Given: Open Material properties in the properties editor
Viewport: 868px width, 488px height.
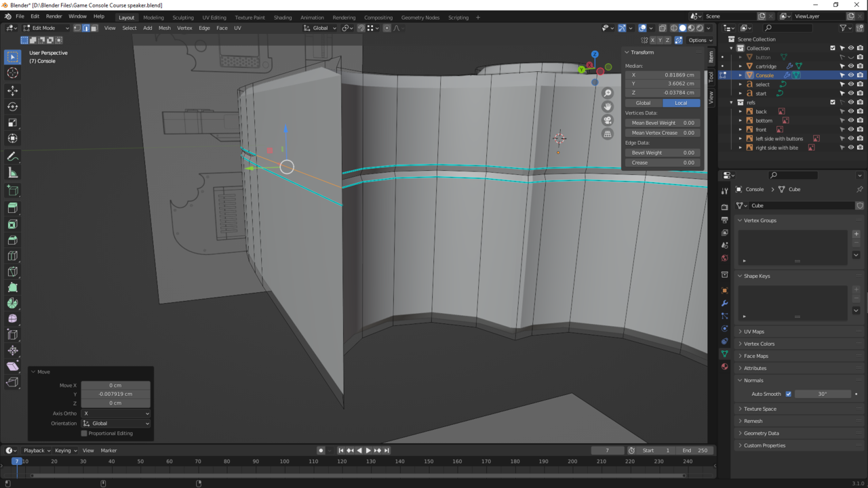Looking at the screenshot, I should [724, 367].
